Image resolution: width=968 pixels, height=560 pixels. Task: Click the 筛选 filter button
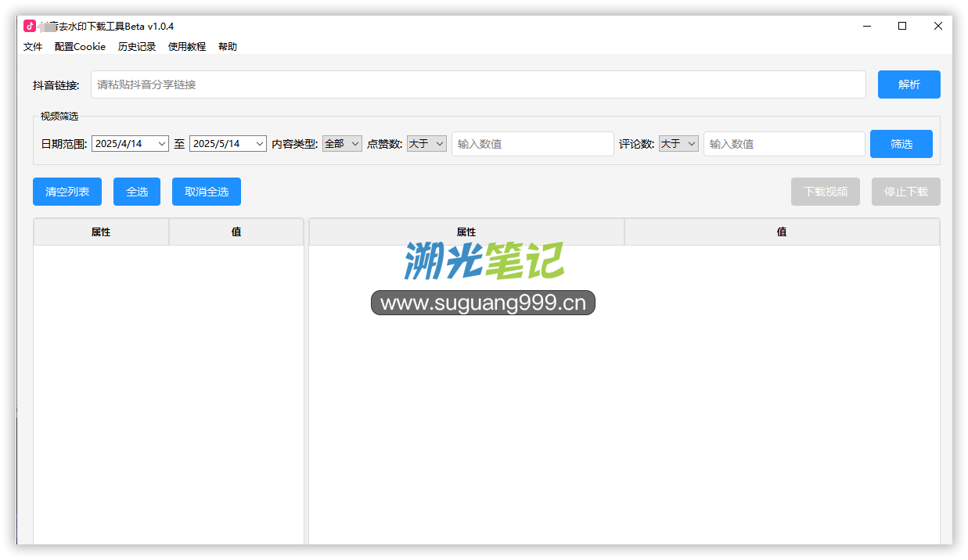[901, 144]
